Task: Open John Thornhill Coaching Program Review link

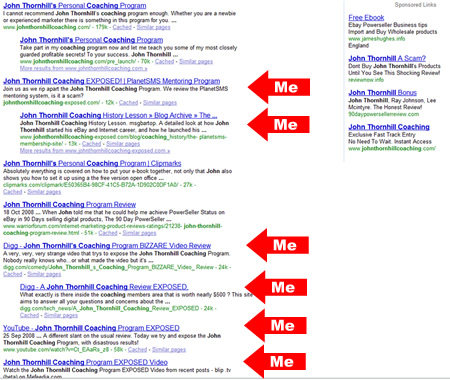Action: pyautogui.click(x=70, y=204)
